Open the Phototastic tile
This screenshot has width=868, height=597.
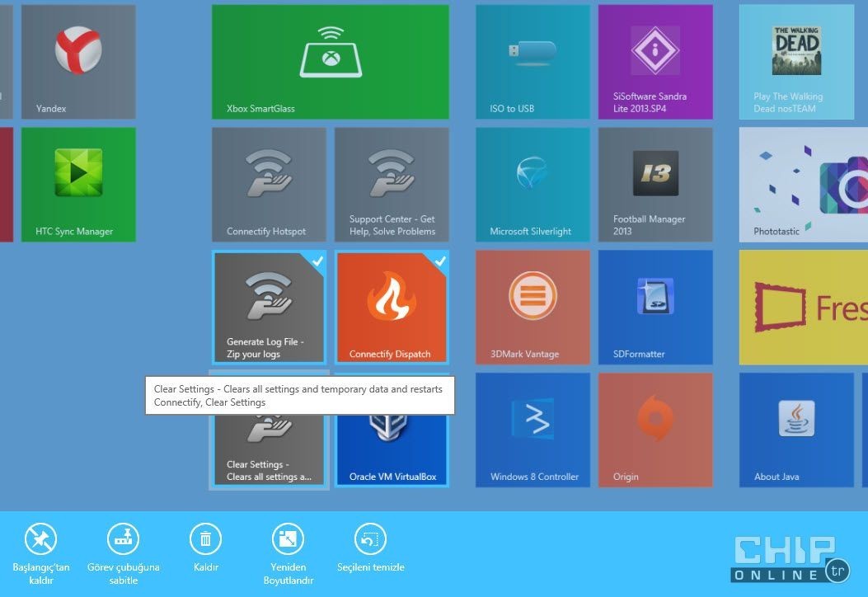click(x=803, y=185)
